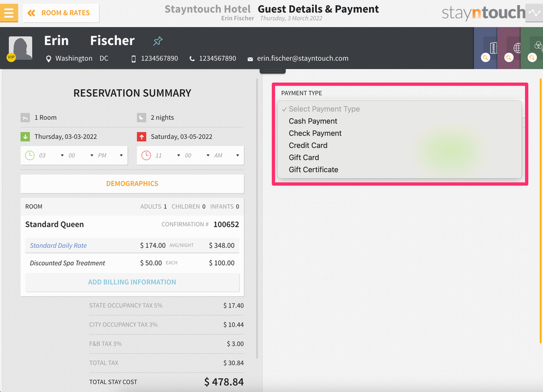Image resolution: width=543 pixels, height=392 pixels.
Task: Open the Demographics section
Action: point(132,184)
